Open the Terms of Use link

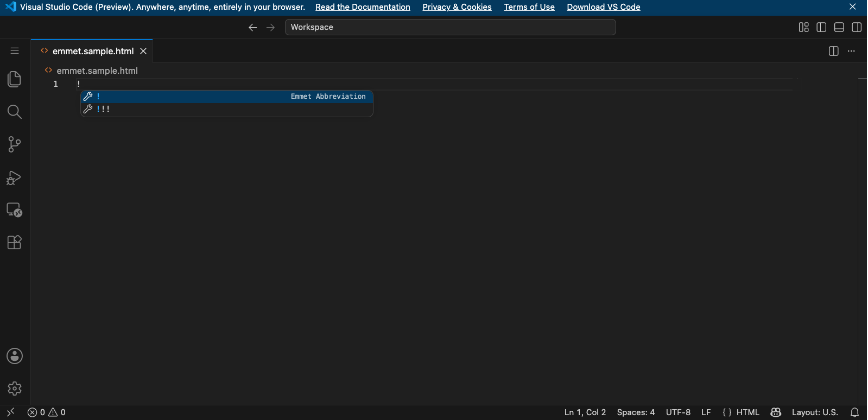tap(529, 7)
